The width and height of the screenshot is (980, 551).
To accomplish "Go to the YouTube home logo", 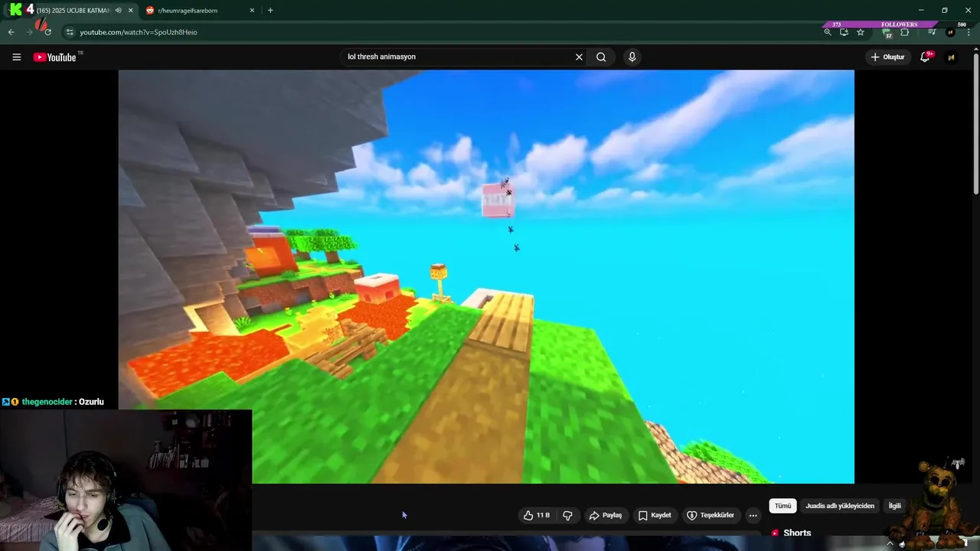I will click(x=55, y=57).
